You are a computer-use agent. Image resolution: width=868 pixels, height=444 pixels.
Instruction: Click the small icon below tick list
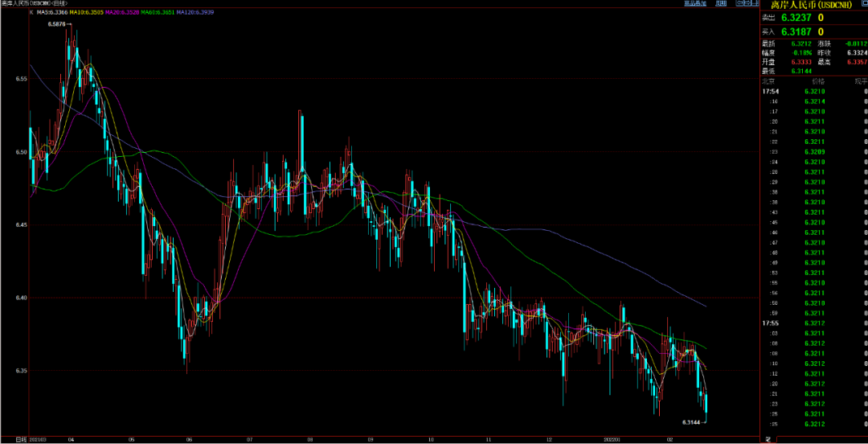pos(768,439)
